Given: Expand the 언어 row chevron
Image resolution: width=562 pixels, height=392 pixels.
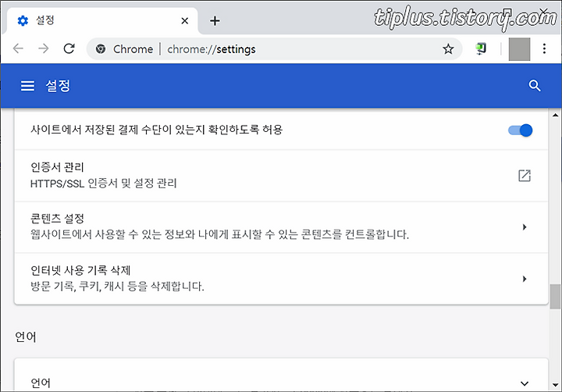Looking at the screenshot, I should pos(525,383).
